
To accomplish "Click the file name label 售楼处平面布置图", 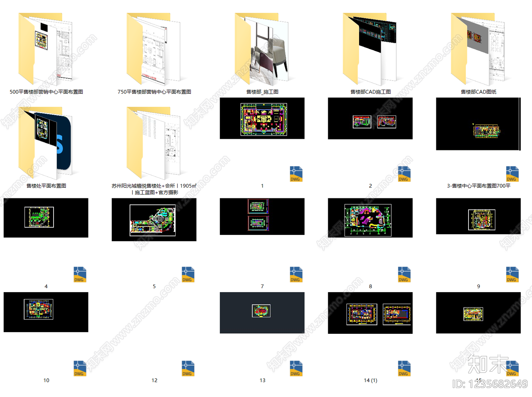I will (x=46, y=186).
